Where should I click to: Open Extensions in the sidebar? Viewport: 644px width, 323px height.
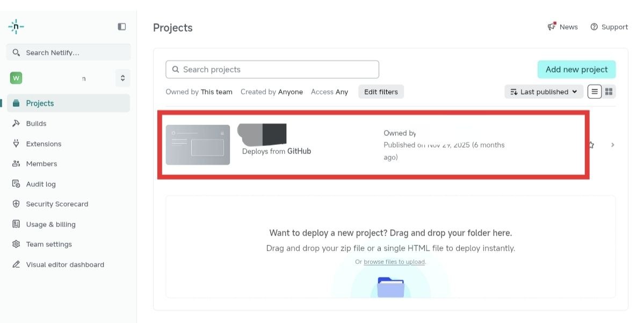coord(44,144)
